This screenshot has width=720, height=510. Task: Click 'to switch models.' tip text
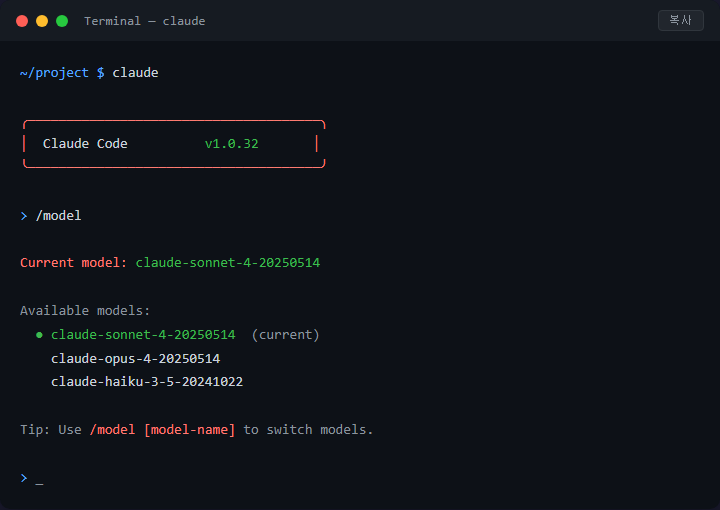click(x=308, y=430)
